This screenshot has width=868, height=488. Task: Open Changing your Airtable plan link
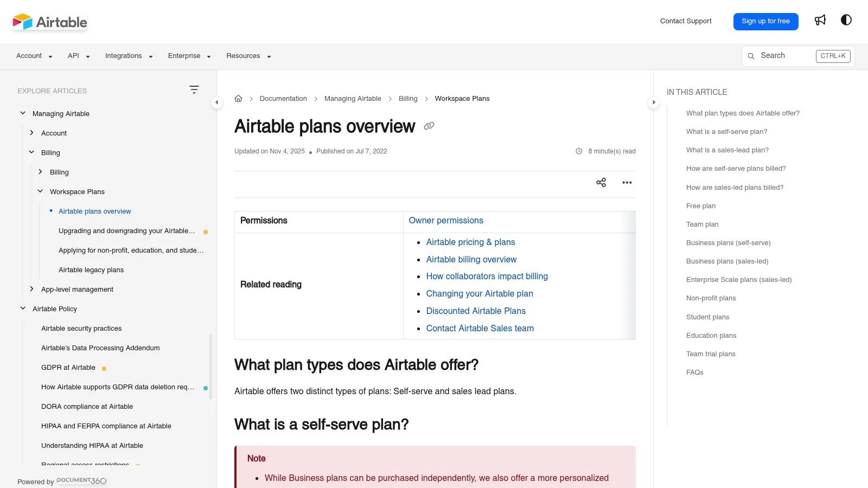480,294
